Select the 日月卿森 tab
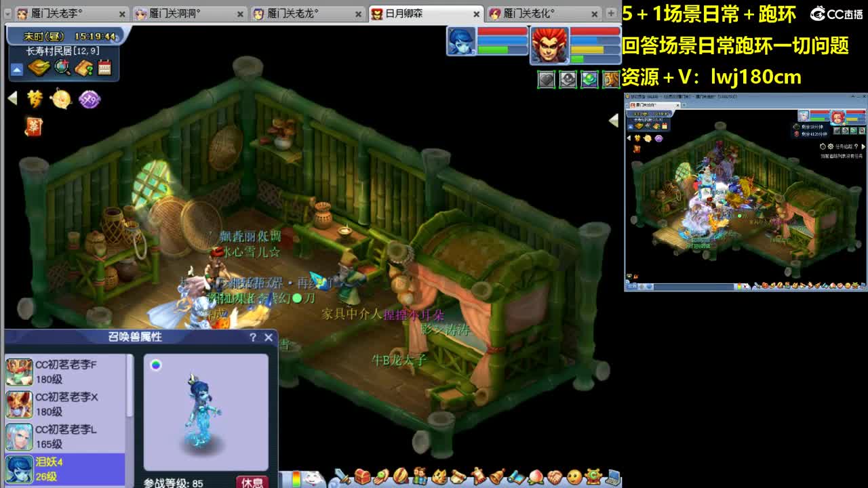This screenshot has height=488, width=868. coord(426,14)
